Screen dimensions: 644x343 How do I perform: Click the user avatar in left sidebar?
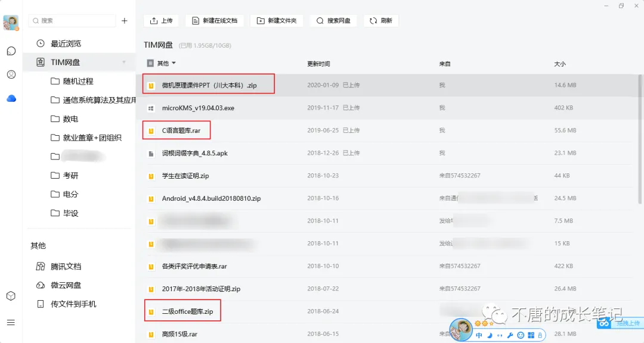(x=11, y=23)
